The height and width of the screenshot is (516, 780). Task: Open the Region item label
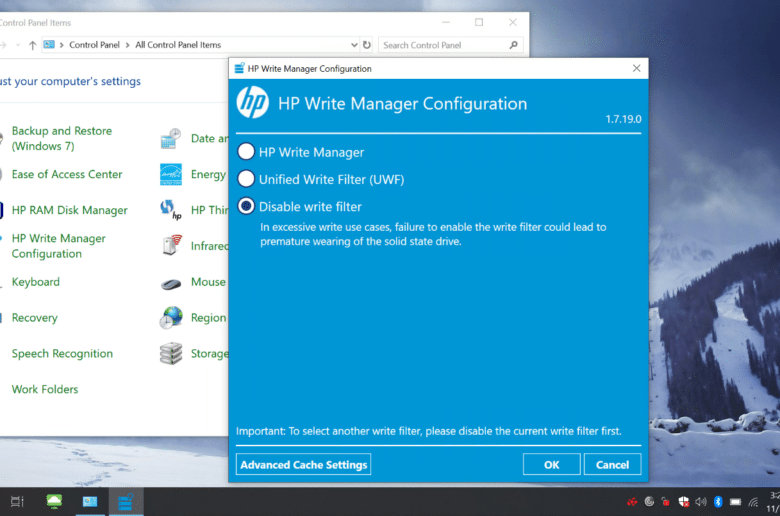[208, 317]
